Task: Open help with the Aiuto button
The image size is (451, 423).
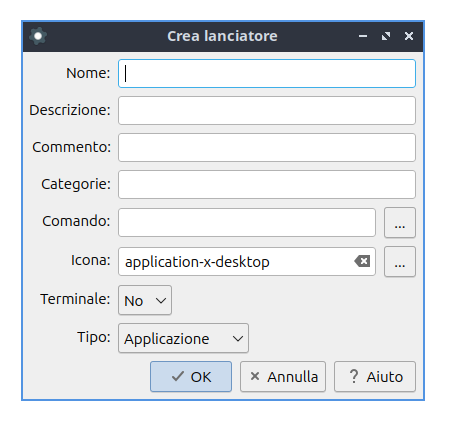Action: (375, 376)
